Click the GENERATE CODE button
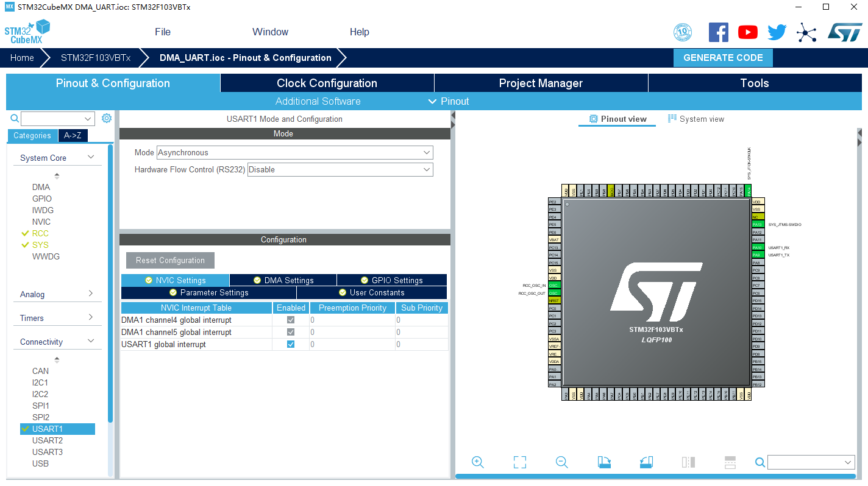The height and width of the screenshot is (486, 868). coord(723,57)
